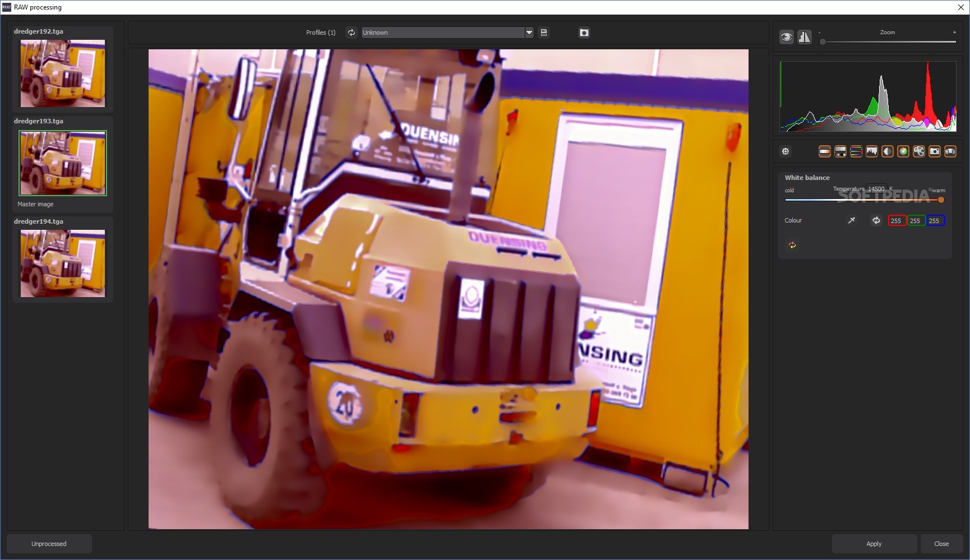
Task: Click the Zoom plus sign
Action: click(954, 32)
